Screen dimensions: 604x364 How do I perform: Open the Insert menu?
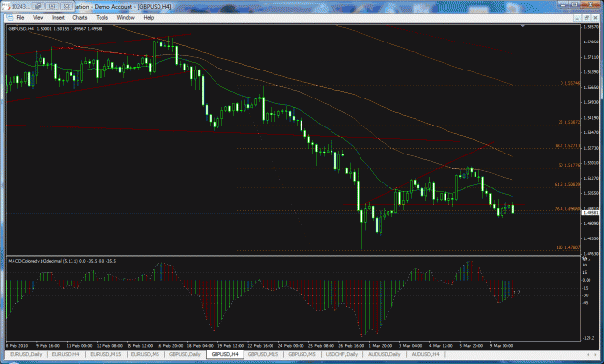point(58,17)
